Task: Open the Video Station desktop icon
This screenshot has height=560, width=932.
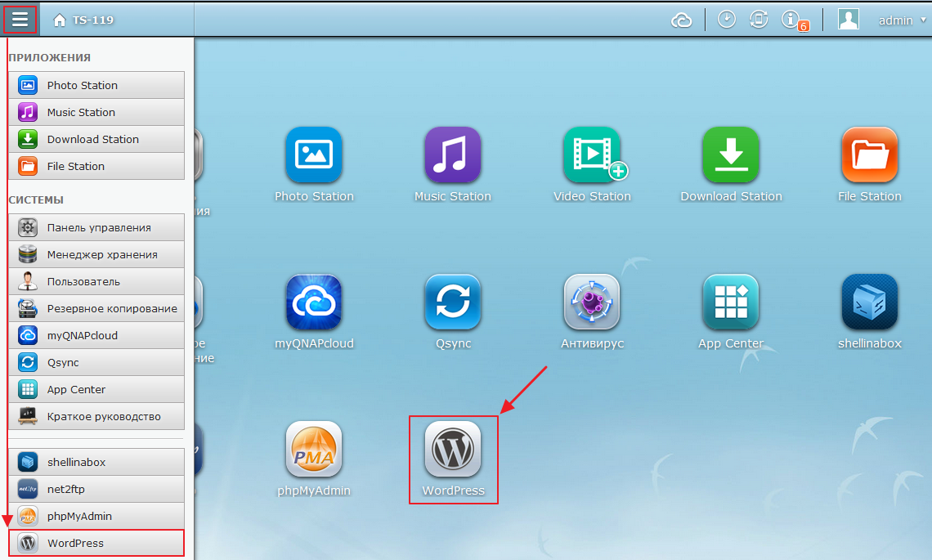Action: pyautogui.click(x=592, y=155)
